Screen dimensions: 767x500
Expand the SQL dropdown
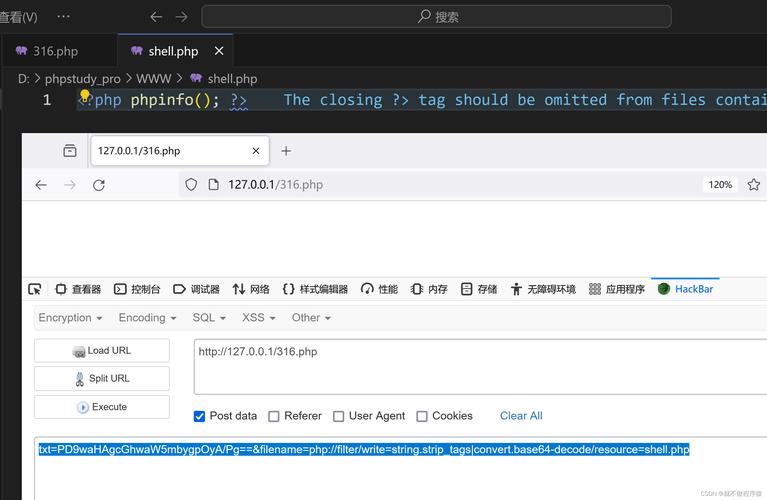209,318
